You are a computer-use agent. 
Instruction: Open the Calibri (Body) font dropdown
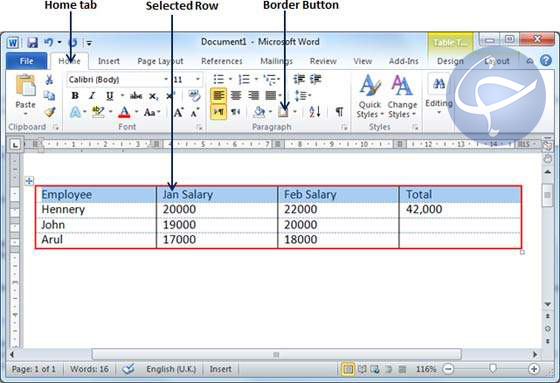point(165,79)
